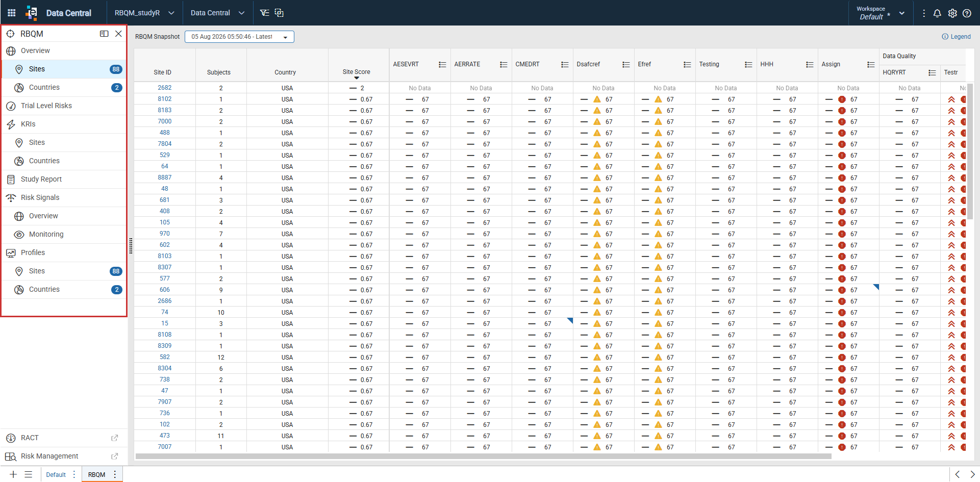Image resolution: width=980 pixels, height=482 pixels.
Task: Open RBQM tab options dots
Action: [x=115, y=474]
